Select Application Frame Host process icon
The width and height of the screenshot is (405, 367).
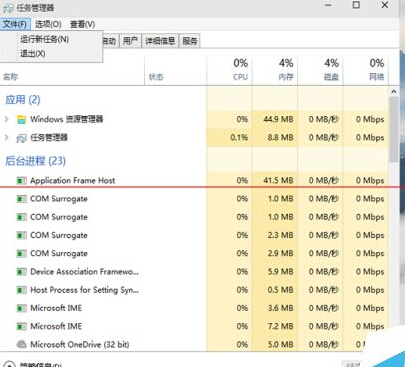[x=21, y=181]
